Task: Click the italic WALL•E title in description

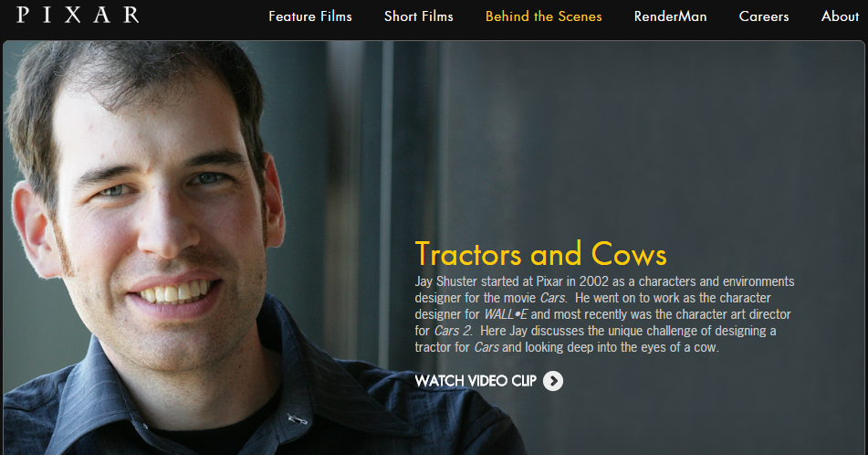Action: (x=506, y=314)
